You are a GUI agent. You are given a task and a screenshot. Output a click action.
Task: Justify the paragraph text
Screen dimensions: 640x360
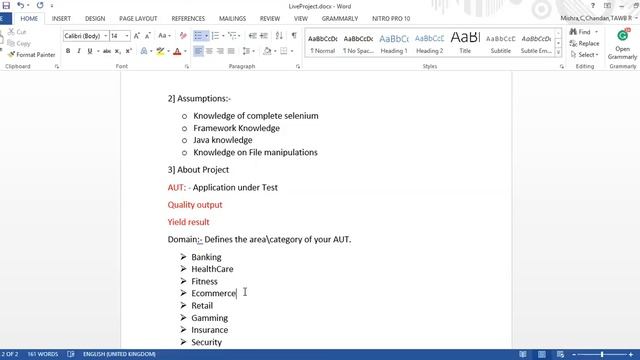pyautogui.click(x=231, y=51)
